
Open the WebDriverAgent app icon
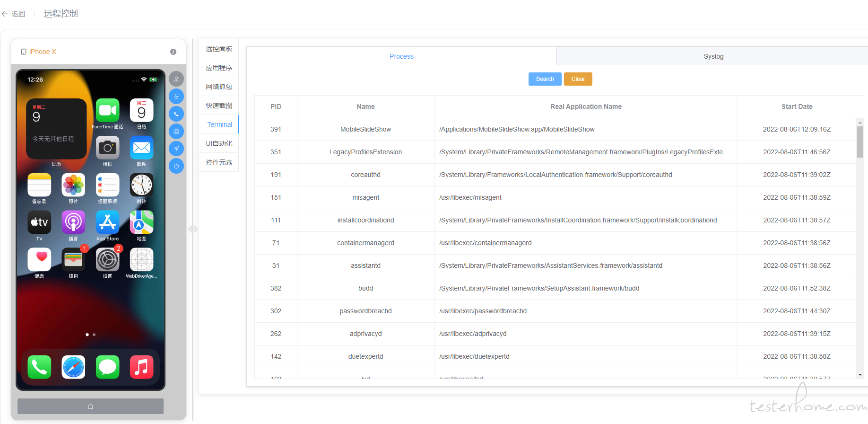(141, 260)
